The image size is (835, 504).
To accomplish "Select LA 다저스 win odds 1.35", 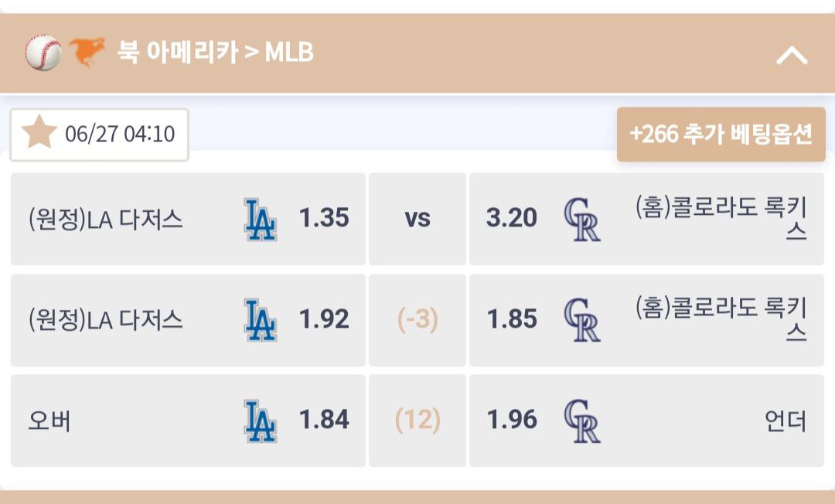I will pyautogui.click(x=188, y=219).
